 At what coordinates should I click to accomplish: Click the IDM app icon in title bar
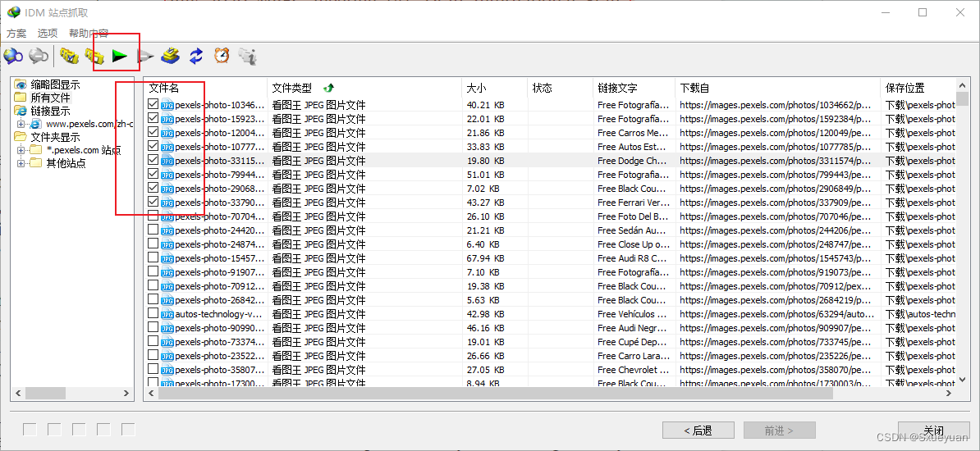pyautogui.click(x=13, y=11)
